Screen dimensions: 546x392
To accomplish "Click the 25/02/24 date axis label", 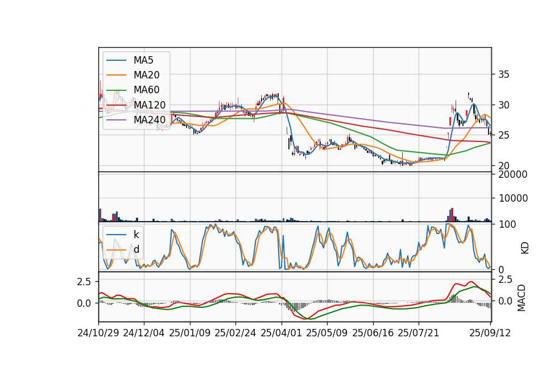I will point(235,333).
